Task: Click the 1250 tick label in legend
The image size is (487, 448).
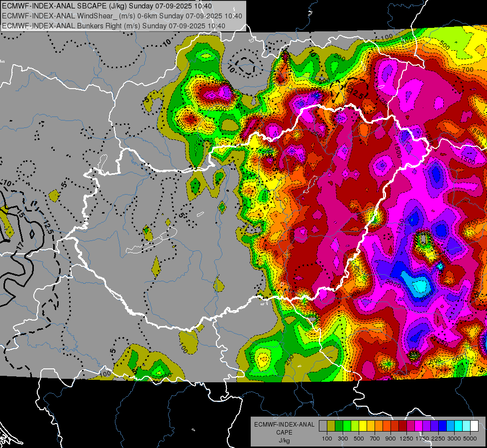Action: (406, 439)
